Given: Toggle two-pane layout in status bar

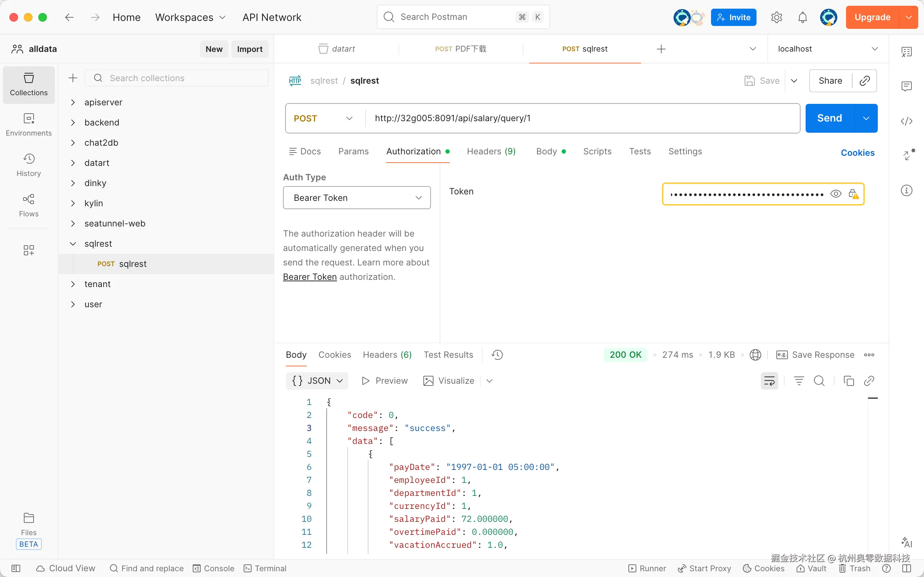Looking at the screenshot, I should 907,568.
